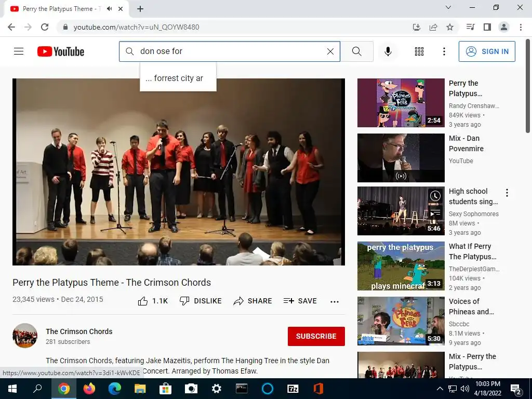Share this page icon in address bar
The width and height of the screenshot is (532, 399).
[x=433, y=27]
